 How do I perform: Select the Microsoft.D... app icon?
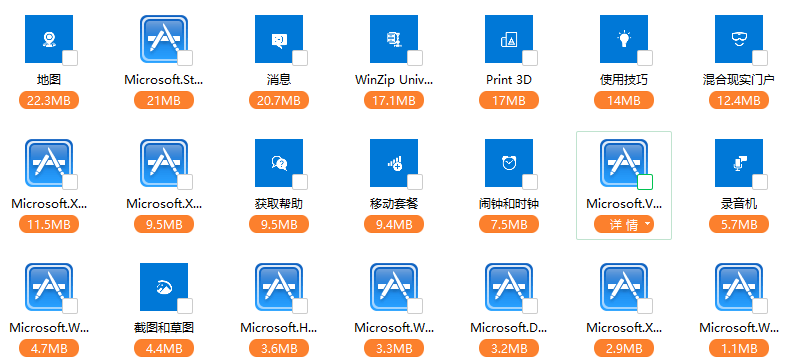[x=509, y=287]
